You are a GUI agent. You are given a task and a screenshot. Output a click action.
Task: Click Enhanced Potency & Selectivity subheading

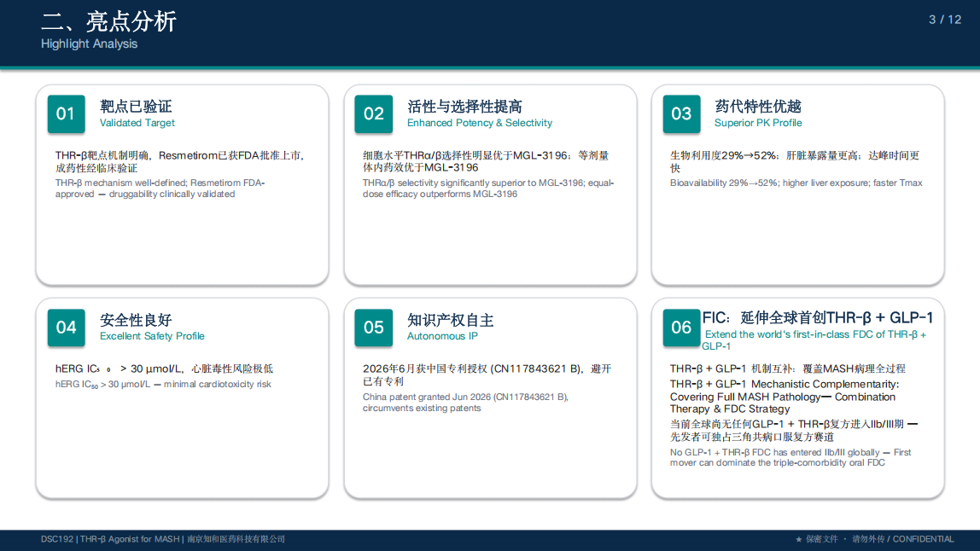(480, 123)
